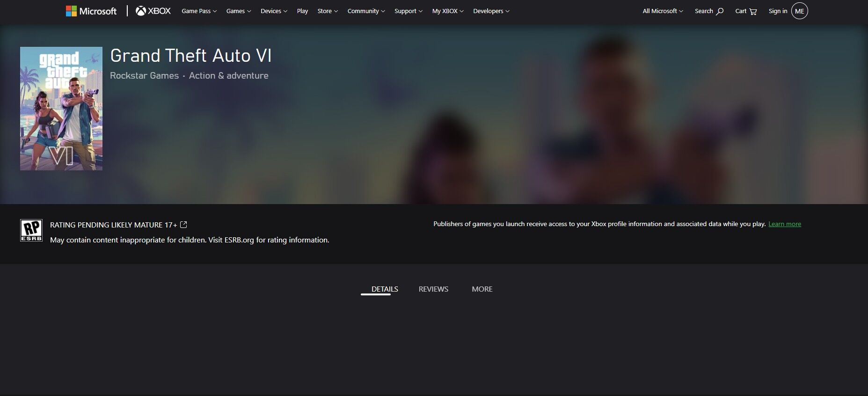
Task: Click the ESRB RP rating badge
Action: (x=31, y=230)
